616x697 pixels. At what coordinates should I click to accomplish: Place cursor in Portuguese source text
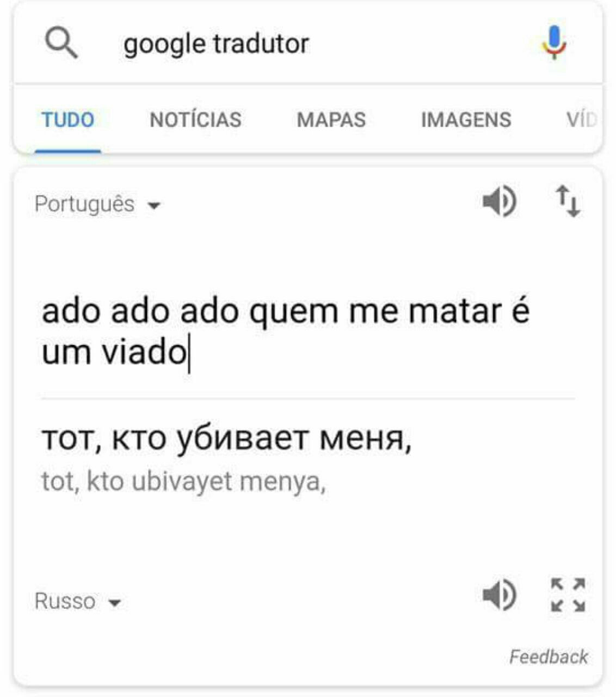(x=286, y=332)
